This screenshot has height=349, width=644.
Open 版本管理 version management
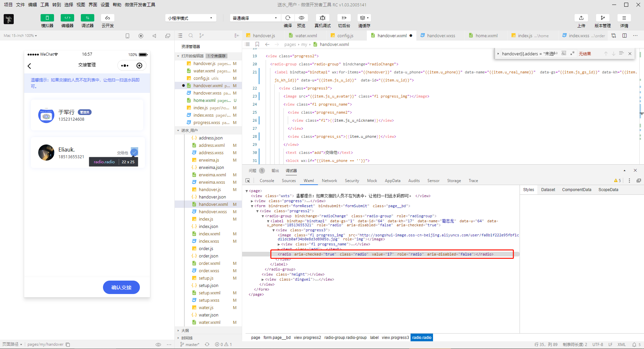603,18
